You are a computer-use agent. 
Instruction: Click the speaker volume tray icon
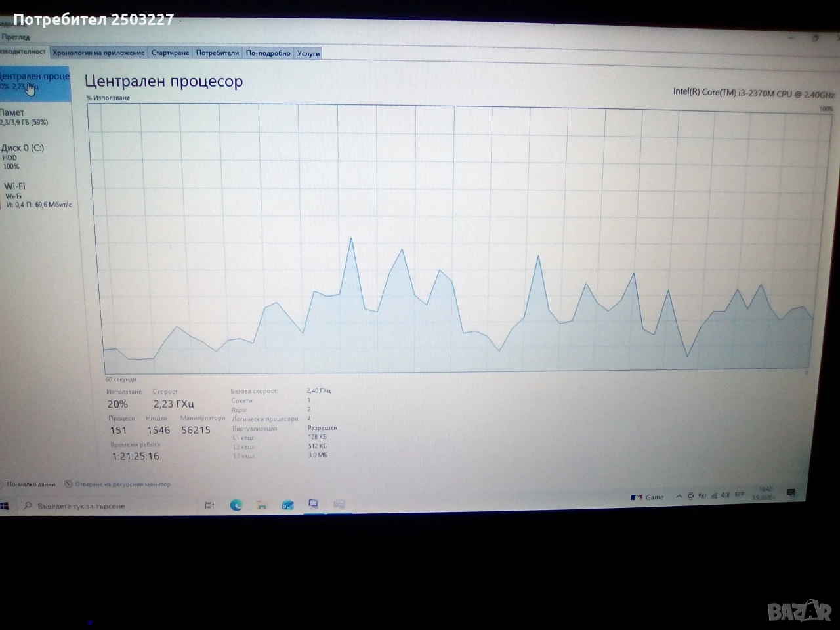[x=724, y=495]
